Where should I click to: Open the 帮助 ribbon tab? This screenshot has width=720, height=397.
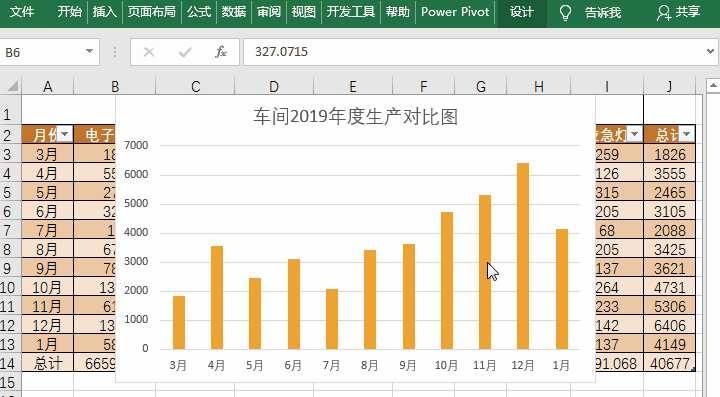coord(398,11)
